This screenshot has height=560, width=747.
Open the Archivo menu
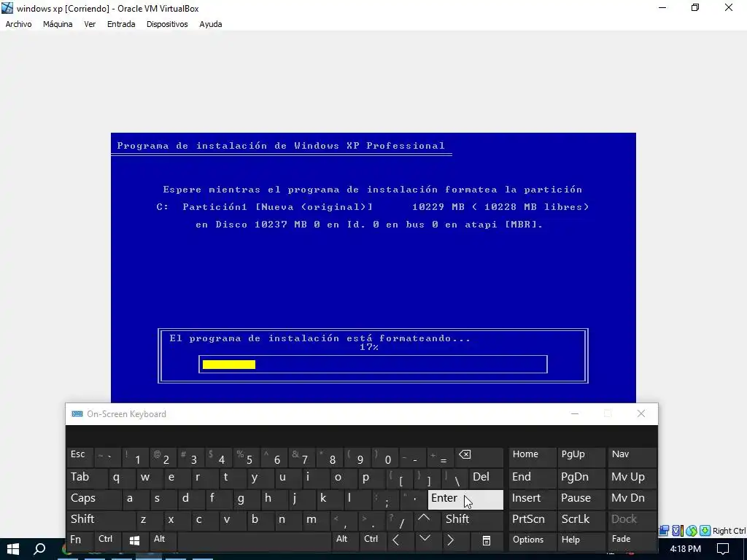(x=18, y=24)
